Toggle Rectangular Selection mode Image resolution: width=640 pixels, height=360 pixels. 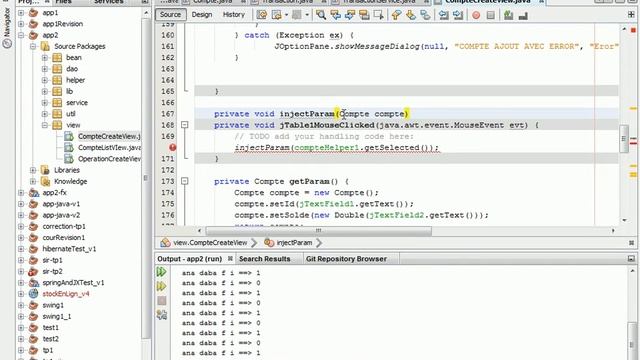(x=378, y=16)
